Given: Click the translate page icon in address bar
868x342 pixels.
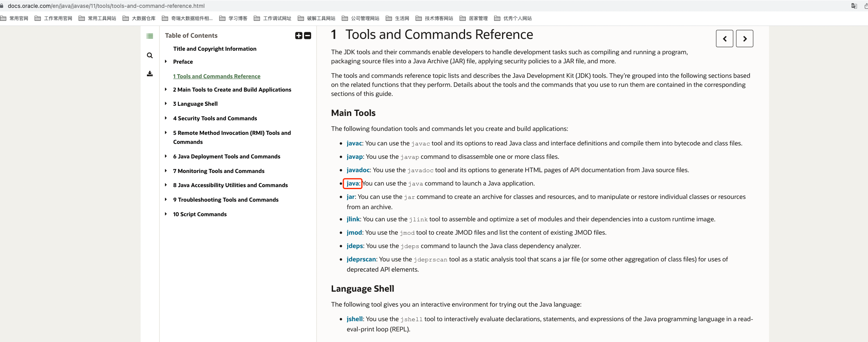Looking at the screenshot, I should point(854,6).
